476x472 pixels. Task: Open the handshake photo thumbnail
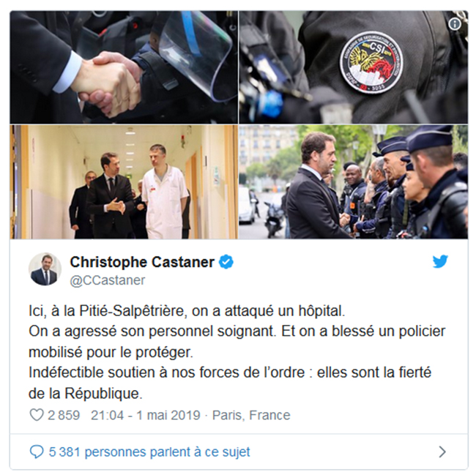[124, 67]
